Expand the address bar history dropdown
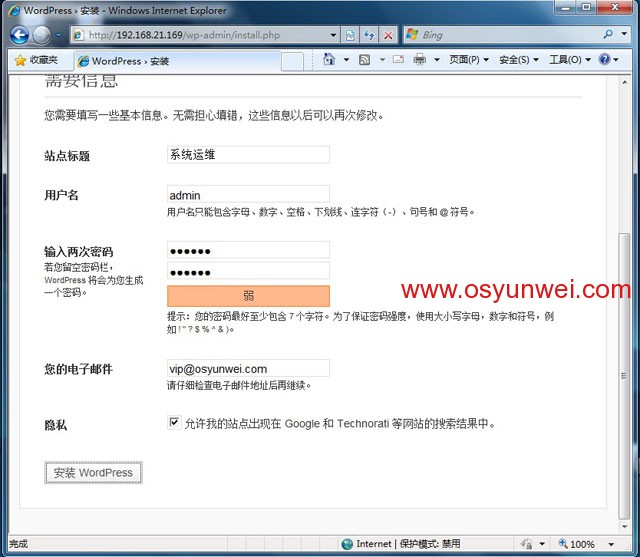The height and width of the screenshot is (557, 640). [333, 35]
